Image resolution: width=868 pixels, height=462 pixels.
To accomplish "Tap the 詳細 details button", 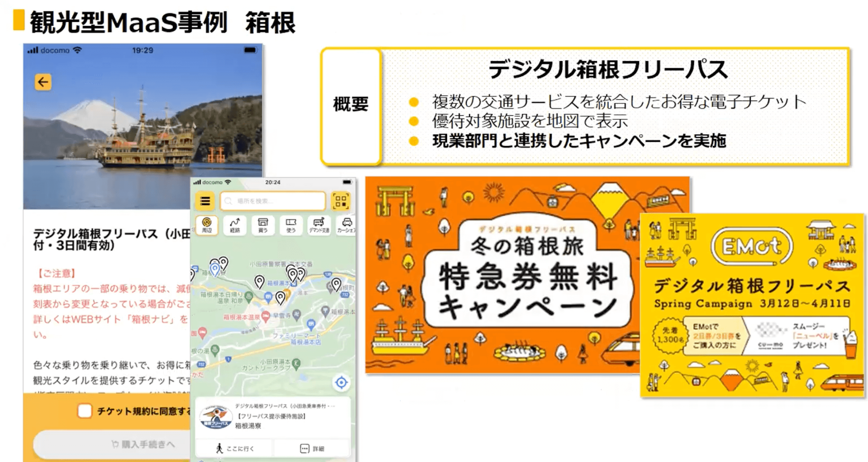I will point(312,449).
